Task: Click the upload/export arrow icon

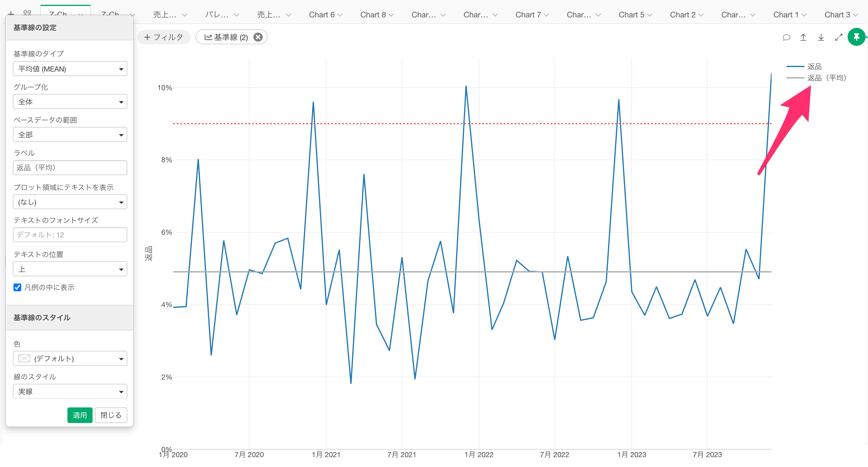Action: click(x=803, y=37)
